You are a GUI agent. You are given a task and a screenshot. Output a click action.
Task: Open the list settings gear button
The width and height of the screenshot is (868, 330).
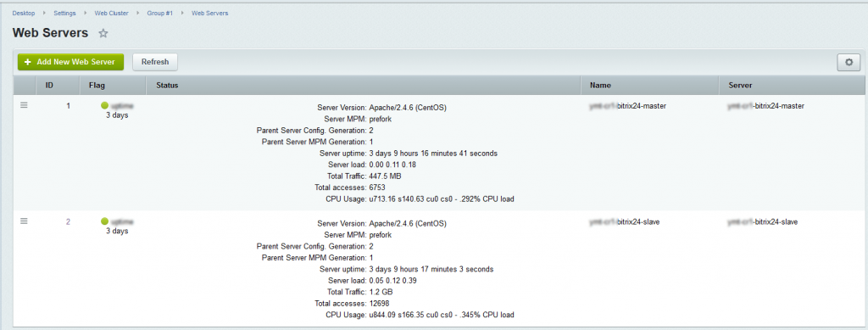click(849, 63)
